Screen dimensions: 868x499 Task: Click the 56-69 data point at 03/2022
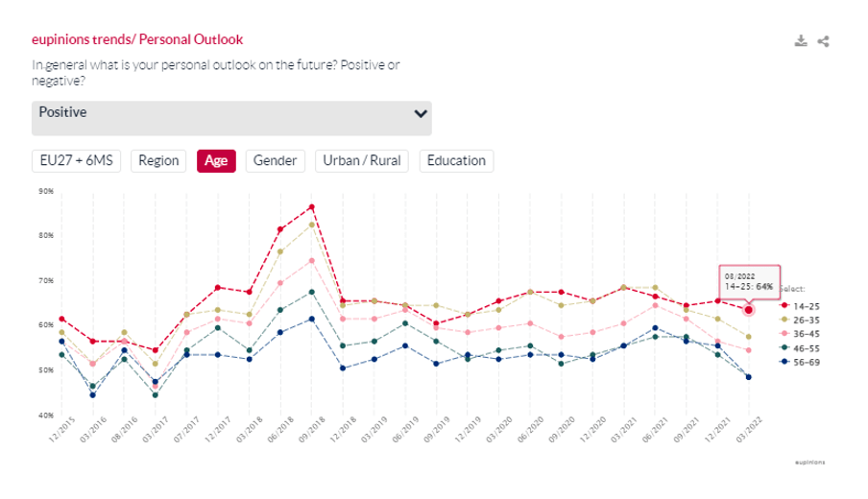click(x=748, y=377)
